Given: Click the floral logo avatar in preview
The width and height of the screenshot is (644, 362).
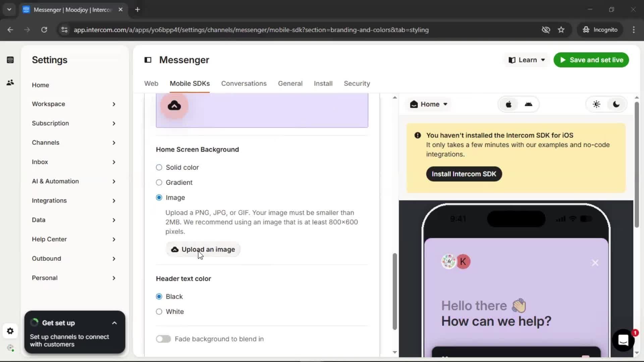Looking at the screenshot, I should 448,261.
